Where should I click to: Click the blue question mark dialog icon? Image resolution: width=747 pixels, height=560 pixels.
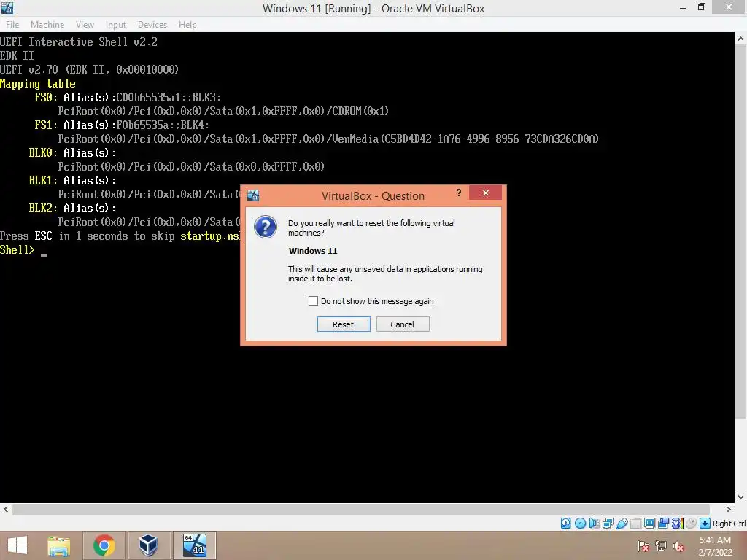tap(266, 227)
